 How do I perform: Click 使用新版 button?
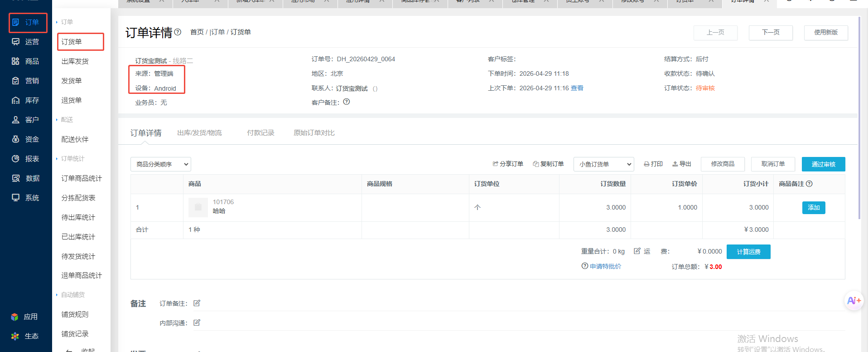coord(826,33)
